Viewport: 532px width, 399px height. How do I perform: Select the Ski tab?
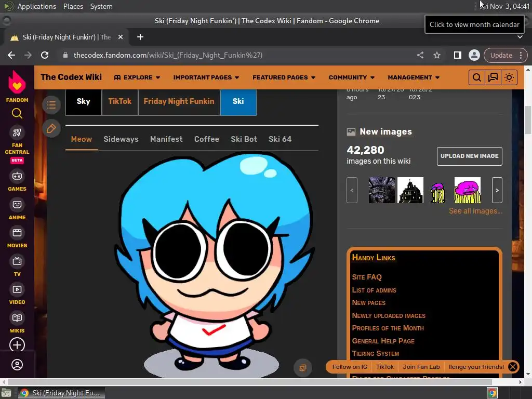click(x=238, y=101)
